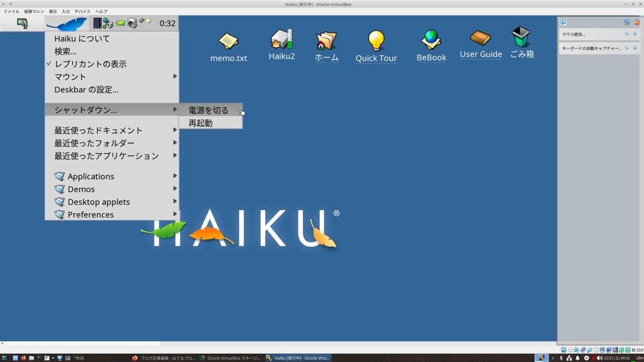Select 検索... from Deskbar menu
The width and height of the screenshot is (644, 362).
coord(112,51)
